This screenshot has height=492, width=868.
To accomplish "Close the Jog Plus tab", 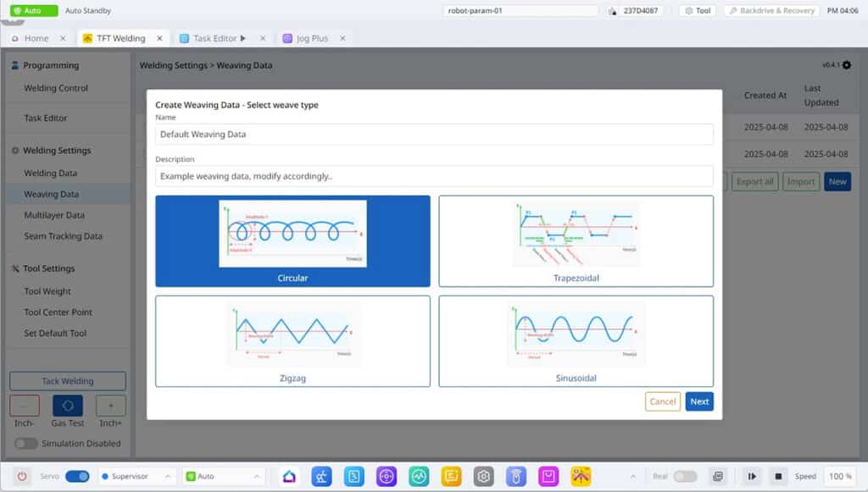I will click(342, 38).
